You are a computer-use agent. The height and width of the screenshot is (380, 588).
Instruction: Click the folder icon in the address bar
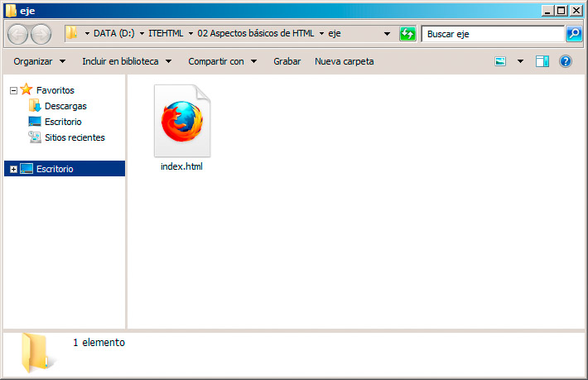pos(71,33)
